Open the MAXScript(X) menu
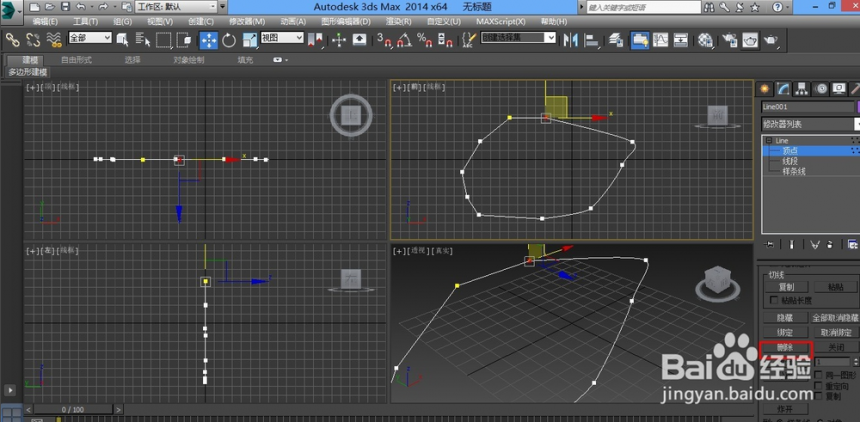The image size is (860, 422). (x=501, y=21)
